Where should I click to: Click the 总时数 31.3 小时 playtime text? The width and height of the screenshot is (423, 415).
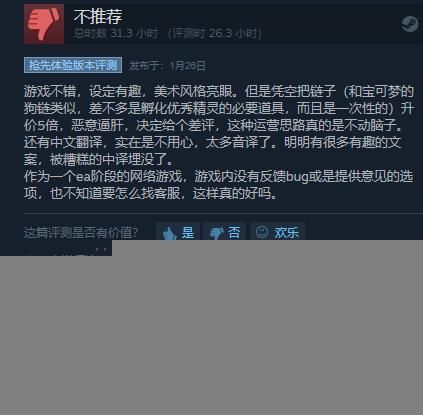pyautogui.click(x=115, y=33)
